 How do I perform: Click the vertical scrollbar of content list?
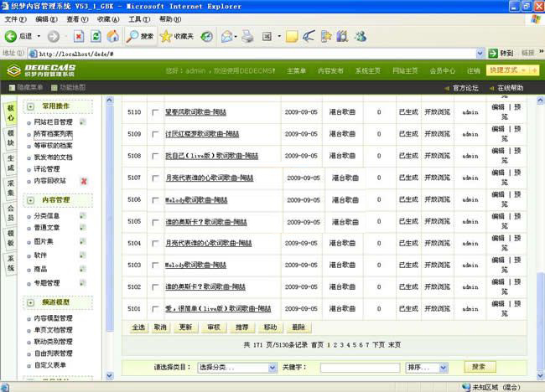pyautogui.click(x=540, y=209)
